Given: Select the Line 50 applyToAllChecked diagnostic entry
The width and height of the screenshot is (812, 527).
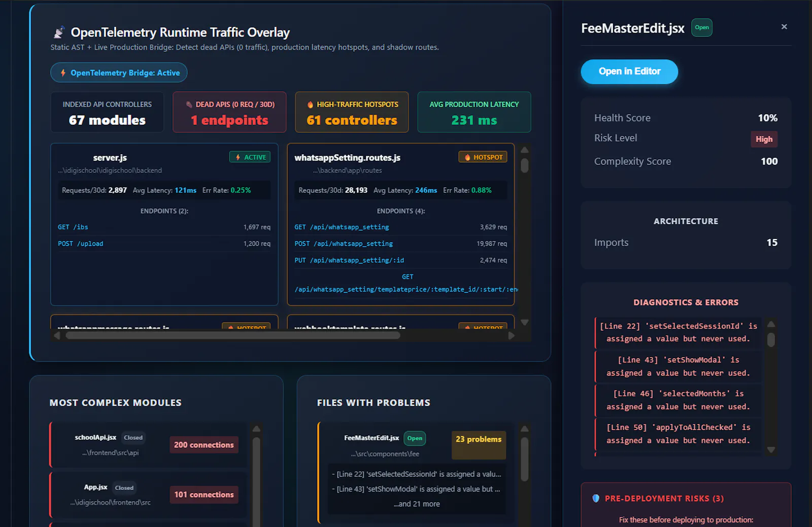Looking at the screenshot, I should 678,434.
